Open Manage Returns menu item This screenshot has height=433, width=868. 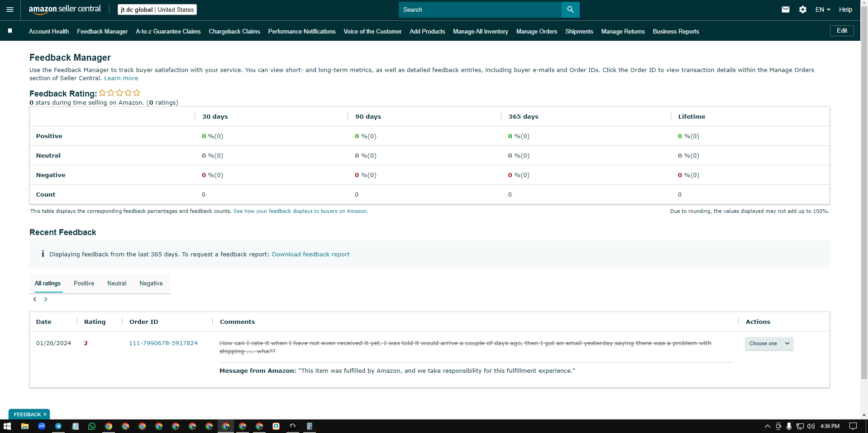[x=623, y=31]
